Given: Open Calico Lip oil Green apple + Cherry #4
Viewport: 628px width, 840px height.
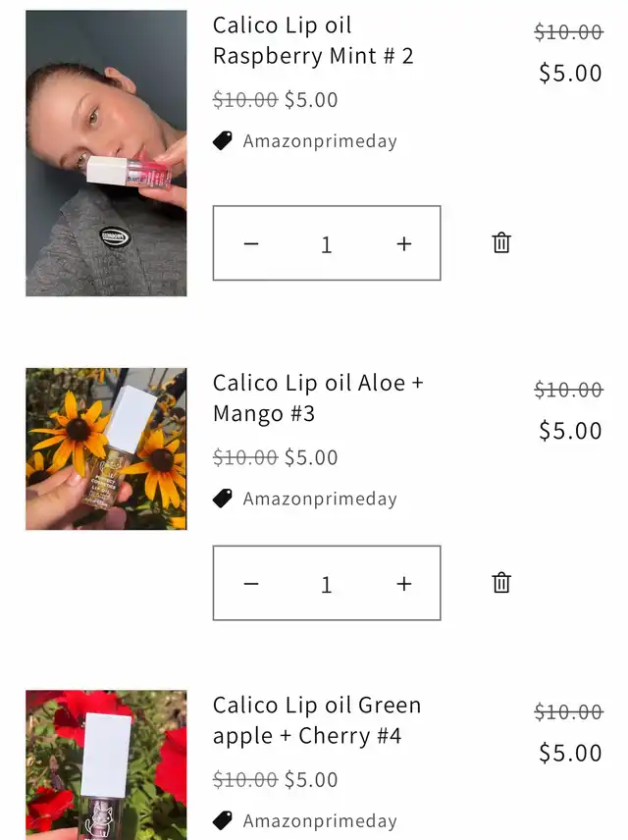Looking at the screenshot, I should point(317,720).
